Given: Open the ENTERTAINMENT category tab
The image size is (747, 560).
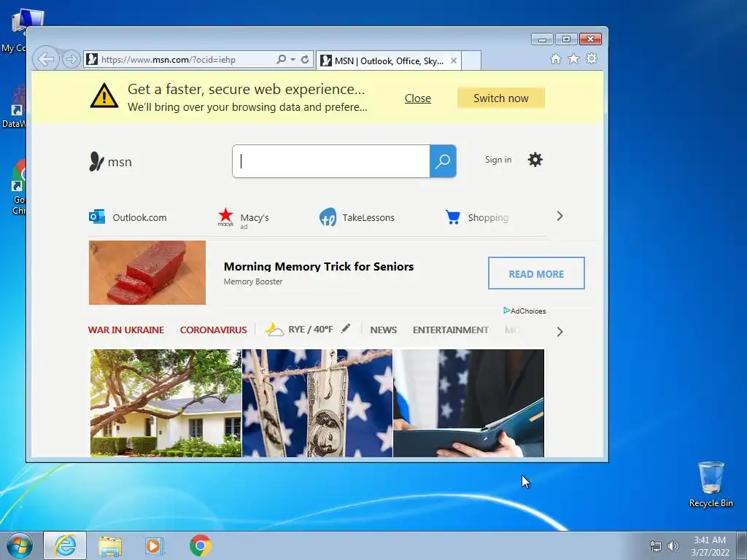Looking at the screenshot, I should [x=451, y=330].
